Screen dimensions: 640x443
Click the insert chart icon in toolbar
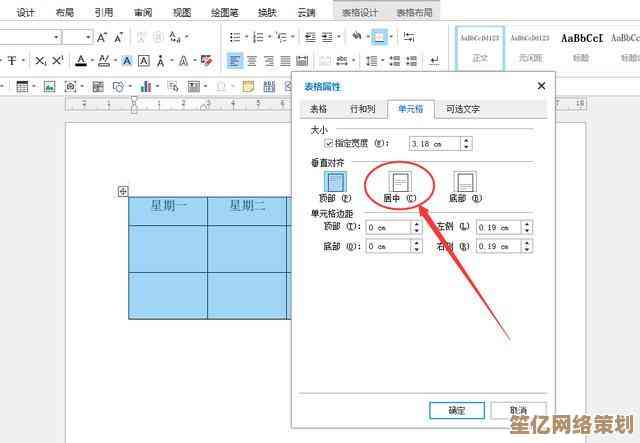click(x=145, y=87)
